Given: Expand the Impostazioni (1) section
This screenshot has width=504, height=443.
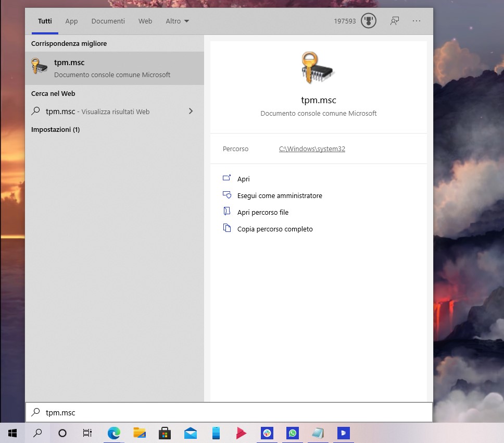Looking at the screenshot, I should pos(55,129).
